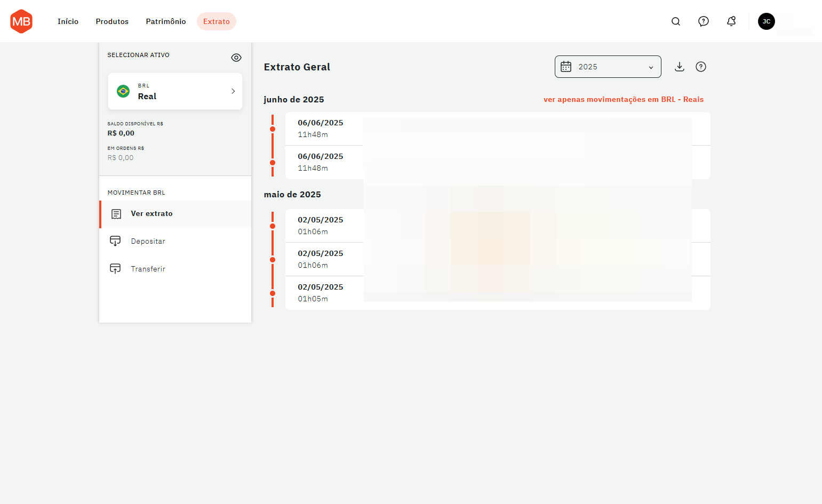Click the Transferir icon
This screenshot has height=504, width=822.
[x=115, y=269]
